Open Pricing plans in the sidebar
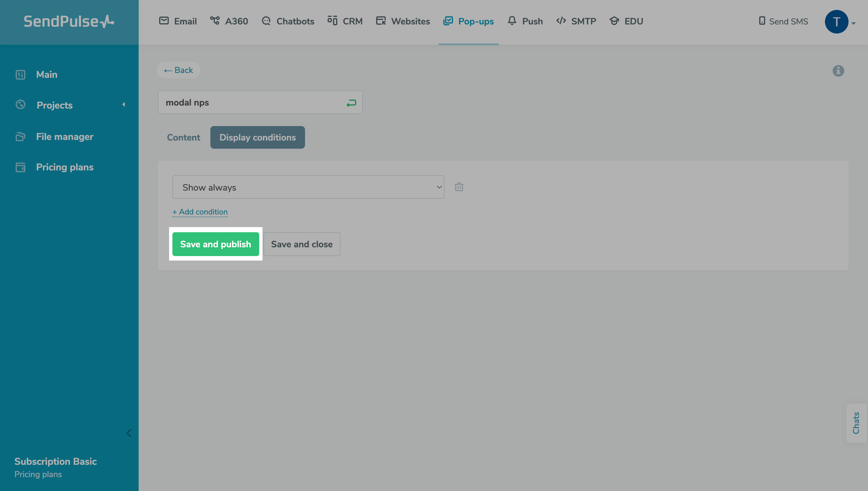 click(64, 167)
